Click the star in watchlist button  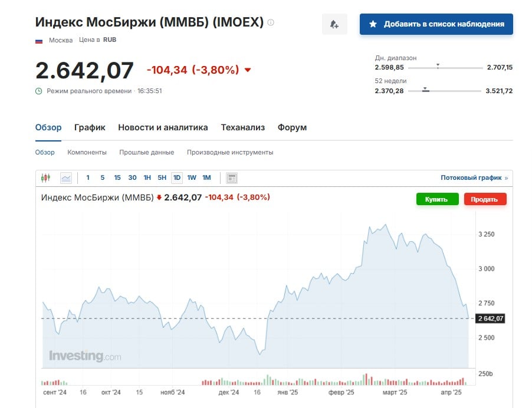coord(373,24)
